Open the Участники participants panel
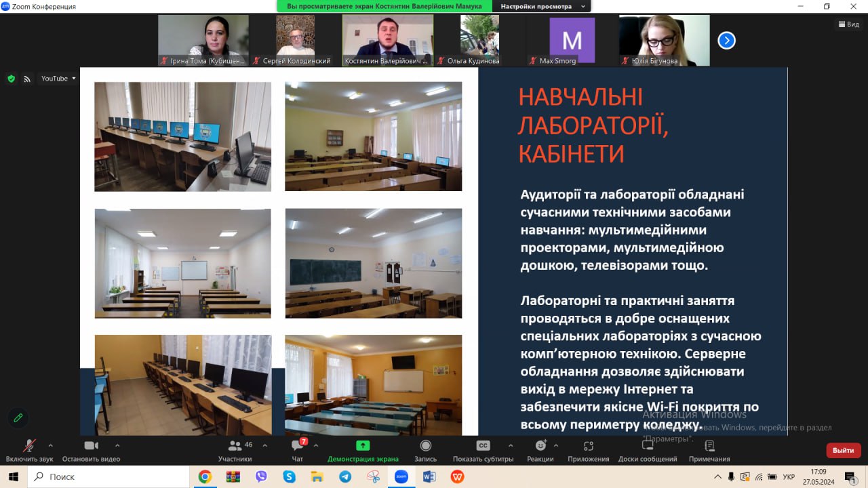The width and height of the screenshot is (868, 488). point(235,446)
